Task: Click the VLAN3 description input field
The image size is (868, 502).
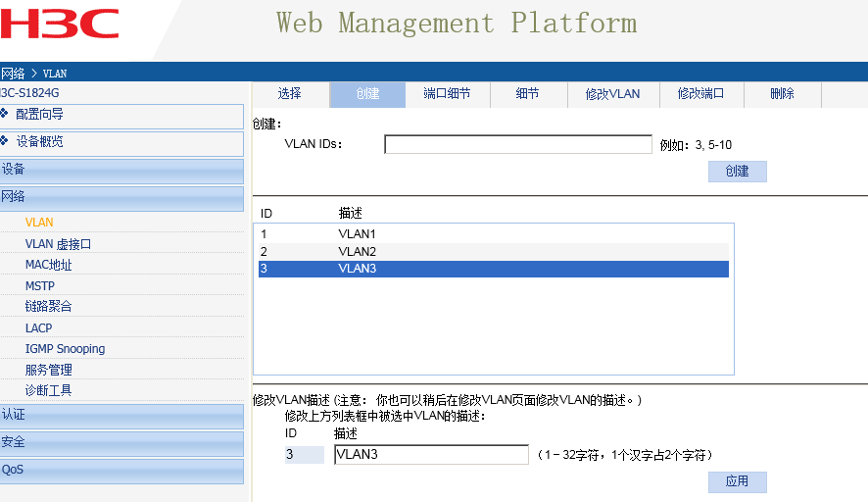Action: point(431,454)
